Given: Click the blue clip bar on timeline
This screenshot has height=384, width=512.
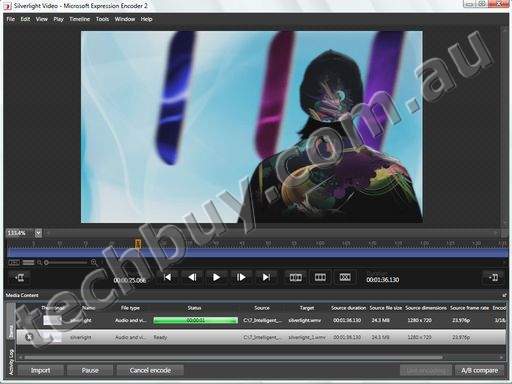Looking at the screenshot, I should coord(257,253).
